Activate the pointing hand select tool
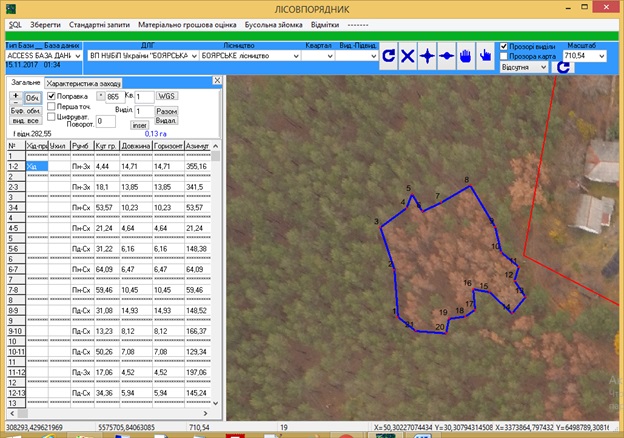The height and width of the screenshot is (438, 624). pyautogui.click(x=486, y=56)
